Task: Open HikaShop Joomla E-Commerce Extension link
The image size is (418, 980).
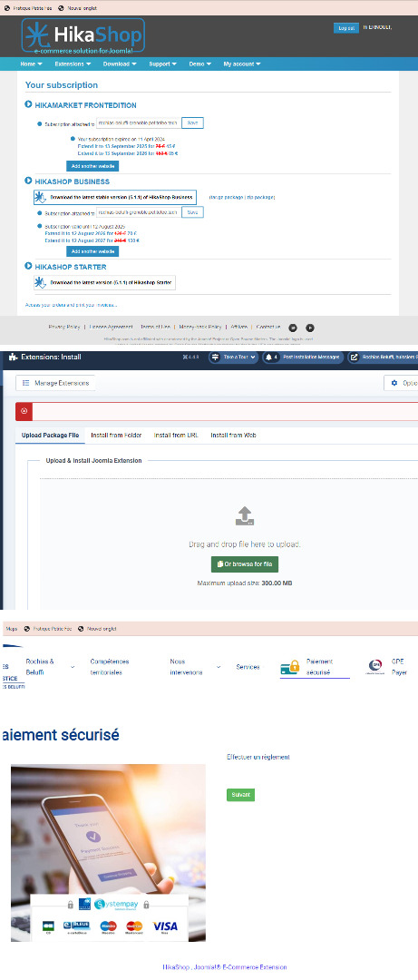Action: 225,967
